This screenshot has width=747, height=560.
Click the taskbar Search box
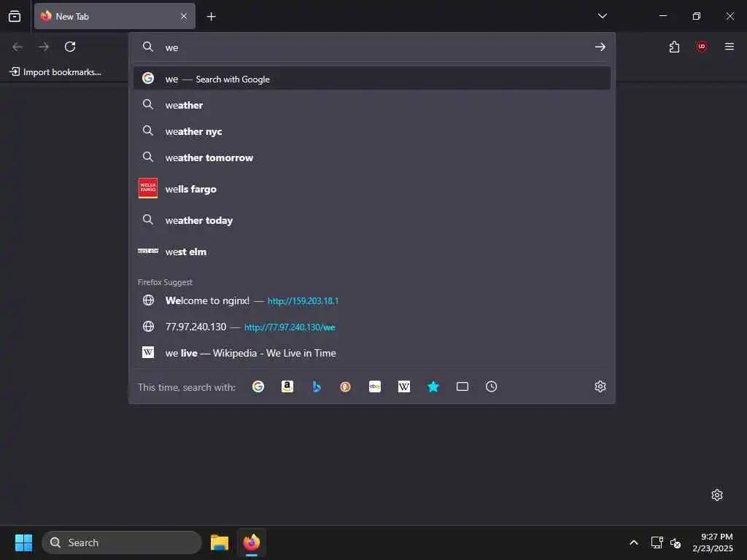122,542
